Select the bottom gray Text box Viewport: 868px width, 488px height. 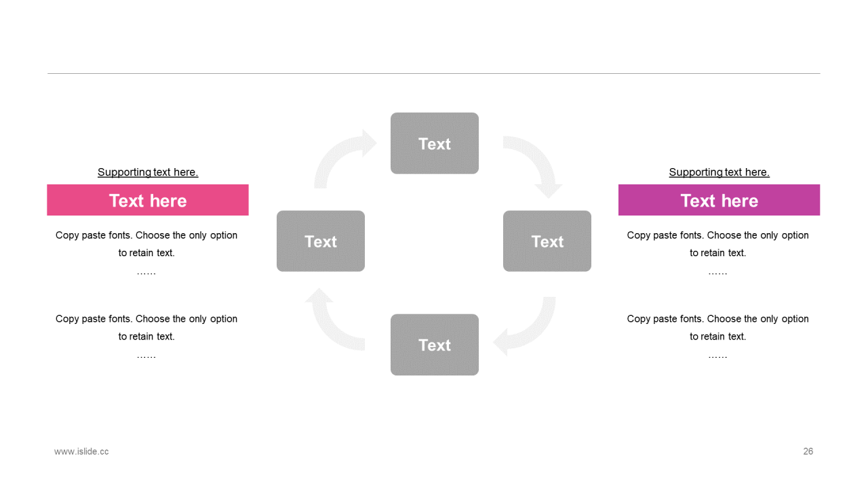435,344
